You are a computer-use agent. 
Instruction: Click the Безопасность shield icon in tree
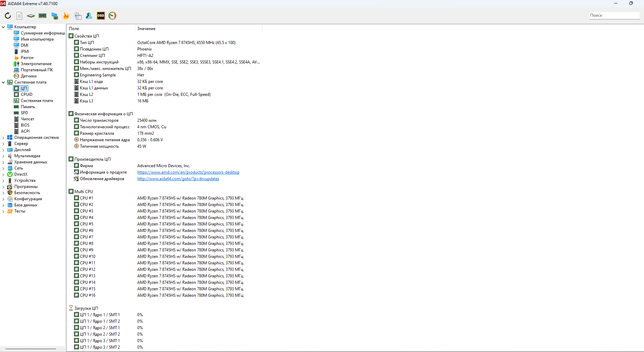10,192
